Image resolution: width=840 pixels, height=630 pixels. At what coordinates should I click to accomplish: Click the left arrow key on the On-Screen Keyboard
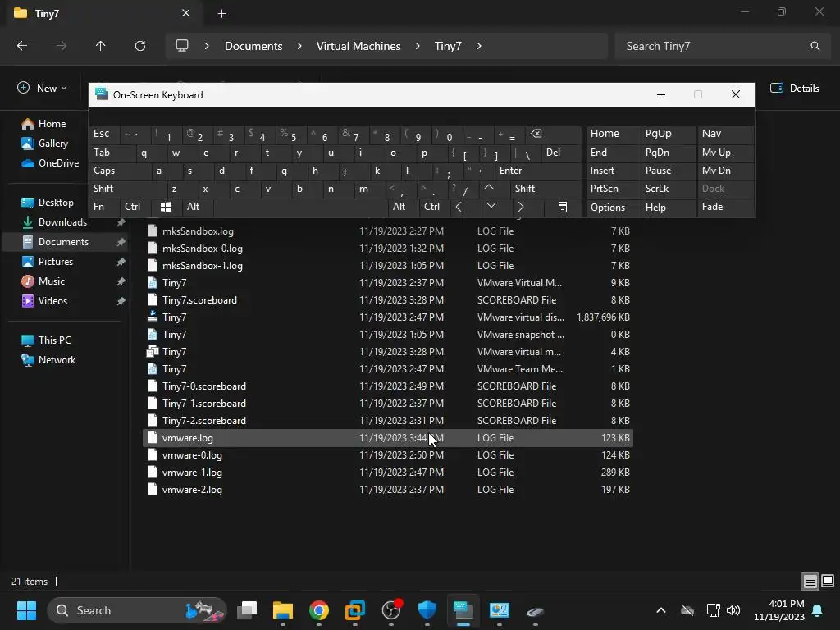click(459, 207)
